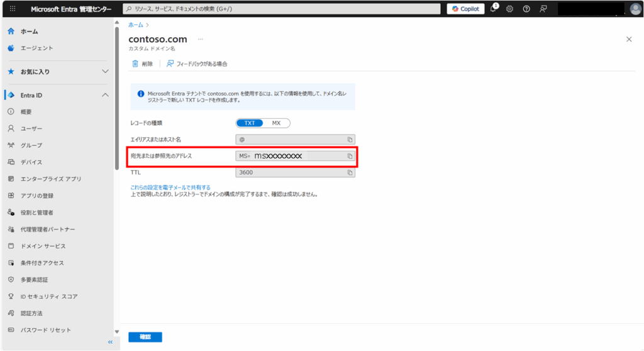Click the feedback person icon in header
The height and width of the screenshot is (351, 644).
click(x=543, y=9)
